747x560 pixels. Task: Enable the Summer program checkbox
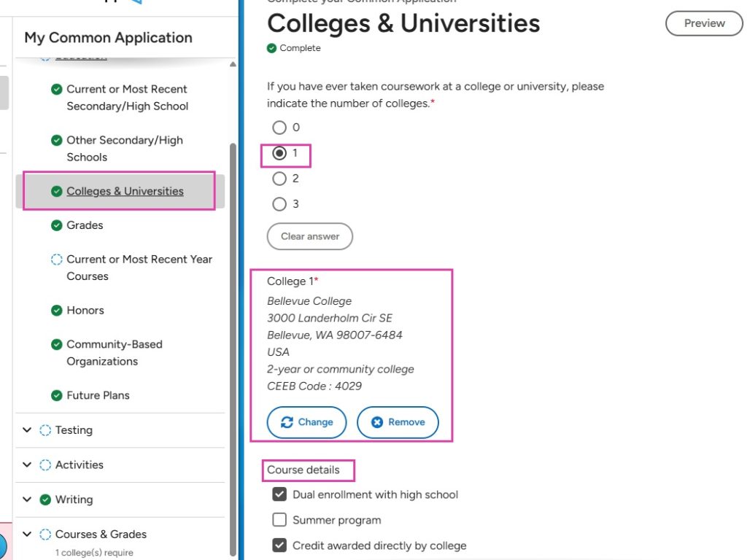[279, 520]
